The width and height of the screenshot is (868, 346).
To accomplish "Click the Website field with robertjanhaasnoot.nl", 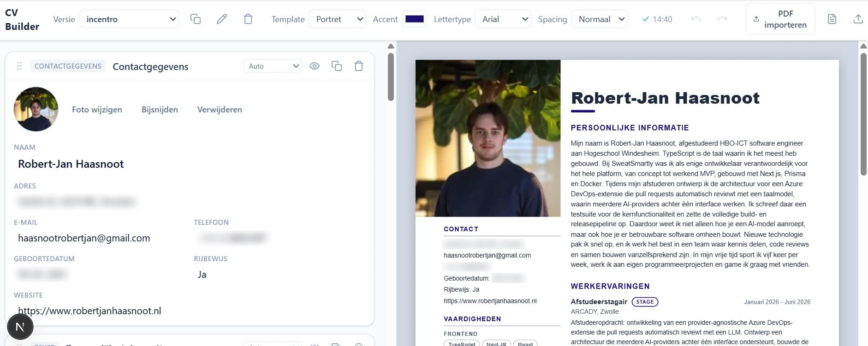I will tap(190, 311).
